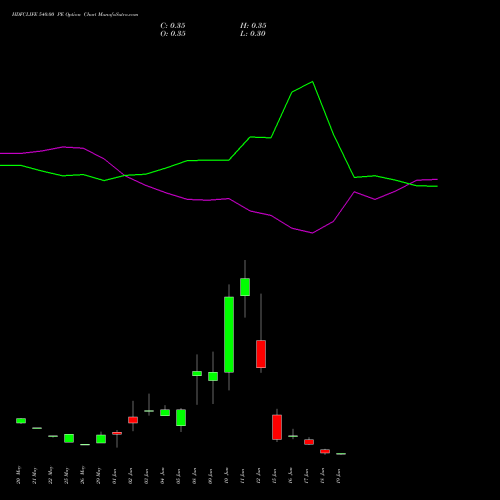Select the flat candlestick above 22 May
Screen dimensions: 500x500
pyautogui.click(x=53, y=436)
